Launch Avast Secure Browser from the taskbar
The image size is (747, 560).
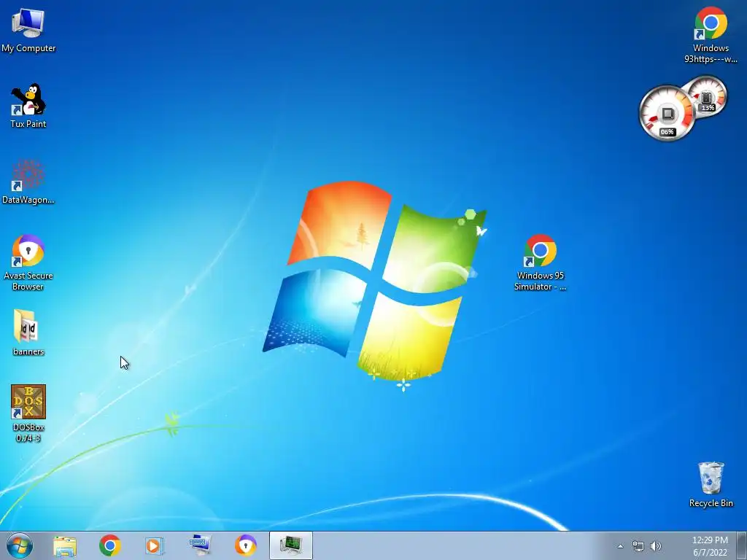click(x=245, y=545)
